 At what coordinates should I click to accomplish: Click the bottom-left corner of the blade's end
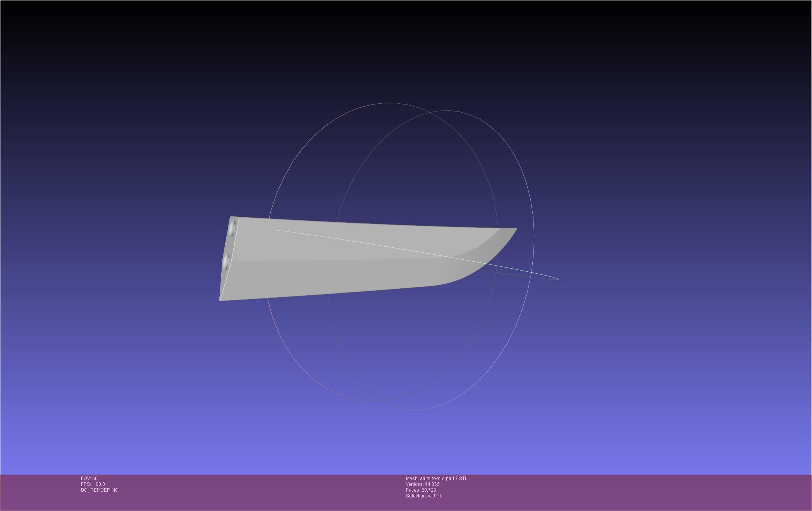(220, 300)
